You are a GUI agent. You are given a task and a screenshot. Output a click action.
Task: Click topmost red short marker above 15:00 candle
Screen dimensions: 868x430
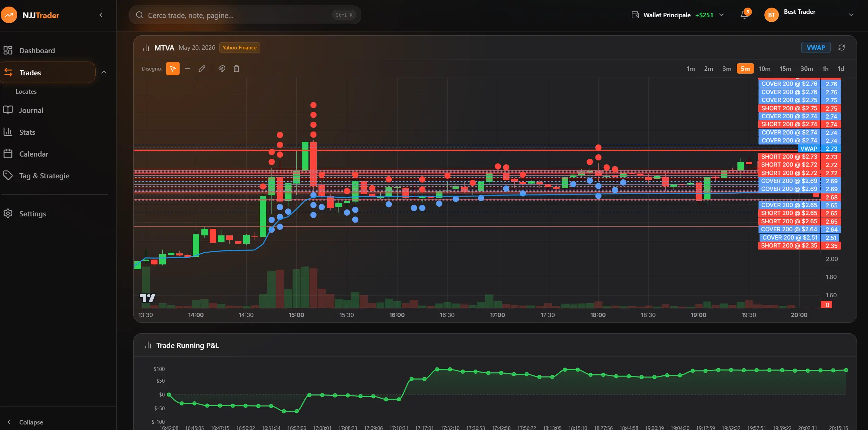pyautogui.click(x=313, y=105)
